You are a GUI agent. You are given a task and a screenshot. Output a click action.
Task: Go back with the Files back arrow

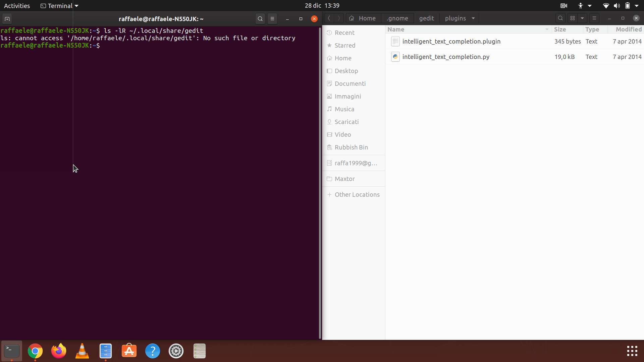point(329,18)
